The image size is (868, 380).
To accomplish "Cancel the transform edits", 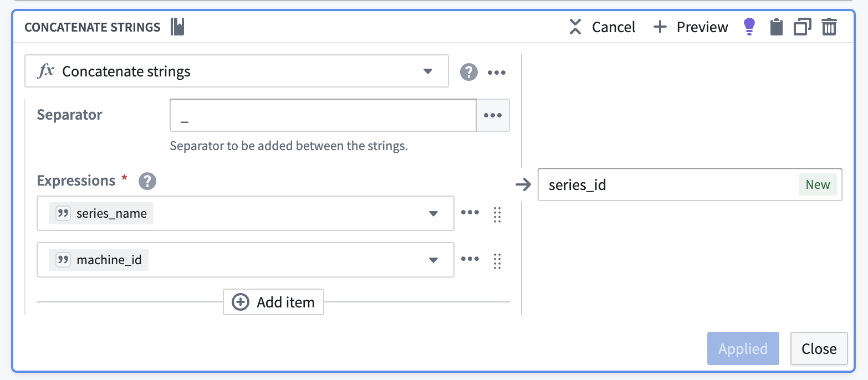I will [603, 27].
